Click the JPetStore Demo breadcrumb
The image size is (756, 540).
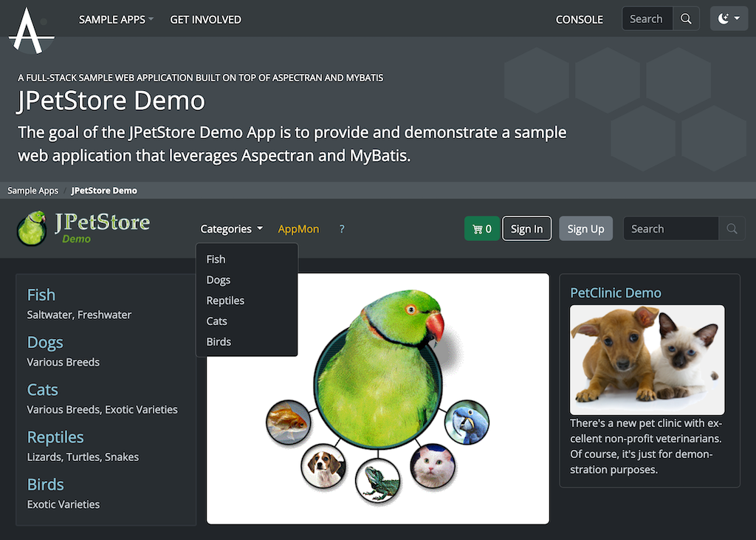click(x=104, y=191)
